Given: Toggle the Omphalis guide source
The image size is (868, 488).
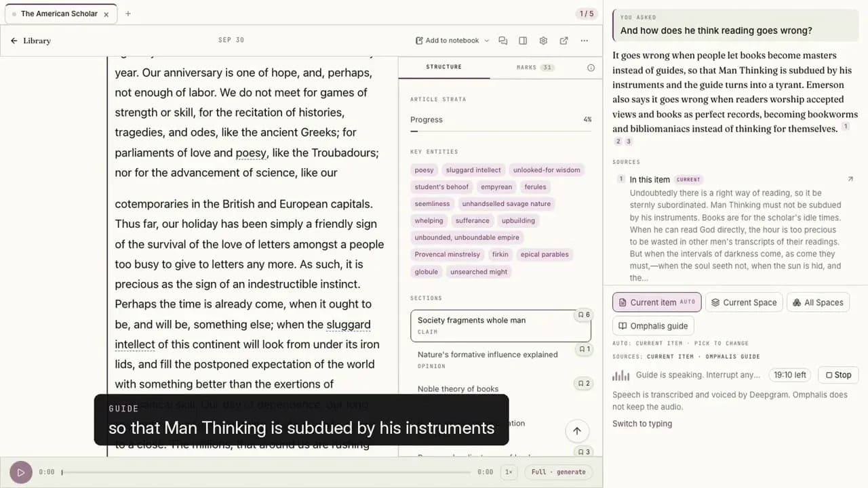Looking at the screenshot, I should [x=653, y=326].
